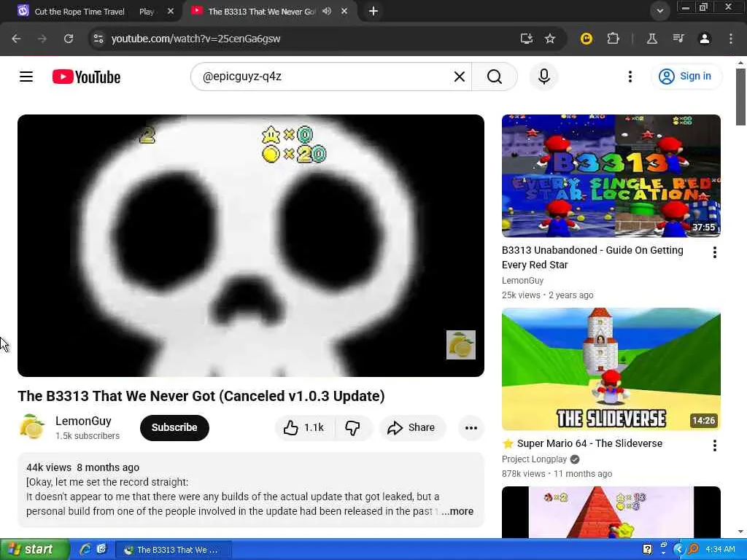Open the YouTube hamburger guide menu

(26, 77)
